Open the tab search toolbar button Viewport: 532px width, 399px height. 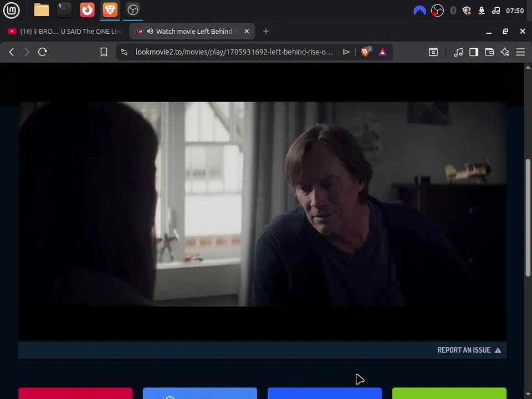pos(433,52)
